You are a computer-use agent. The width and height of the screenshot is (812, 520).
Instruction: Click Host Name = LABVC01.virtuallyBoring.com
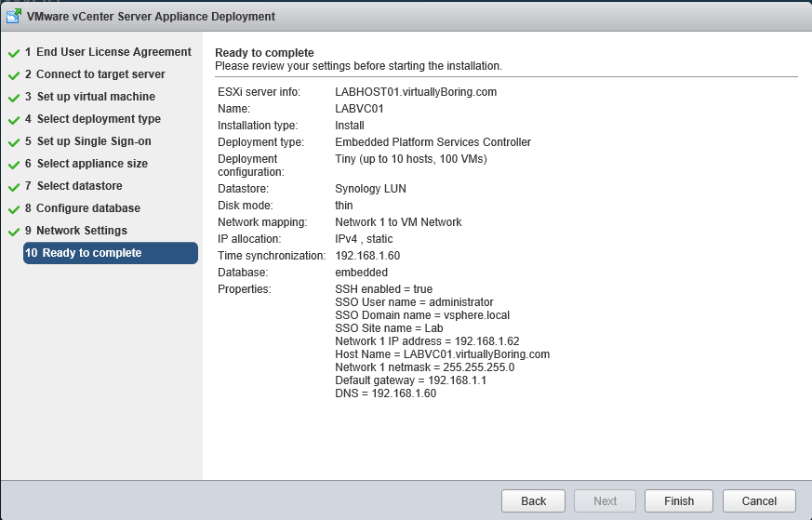[x=442, y=354]
